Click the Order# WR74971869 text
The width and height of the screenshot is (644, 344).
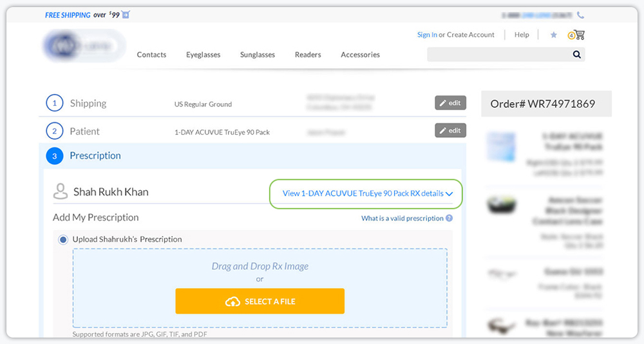coord(542,104)
